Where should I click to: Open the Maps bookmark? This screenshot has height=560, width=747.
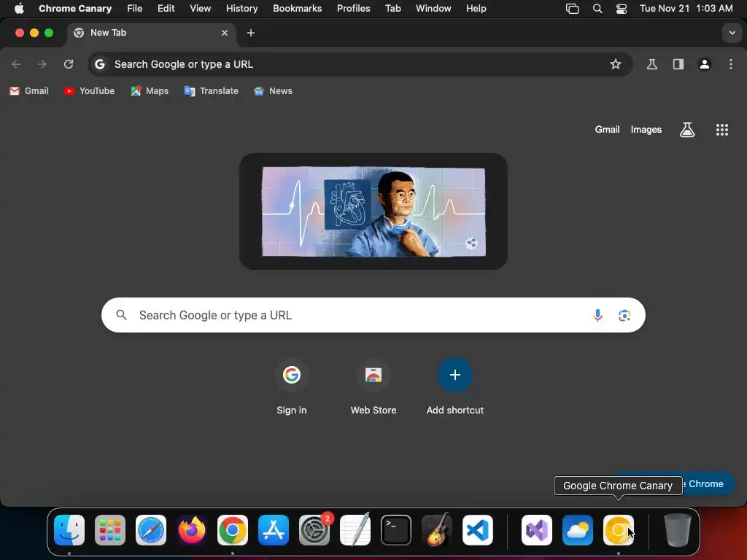pyautogui.click(x=150, y=91)
